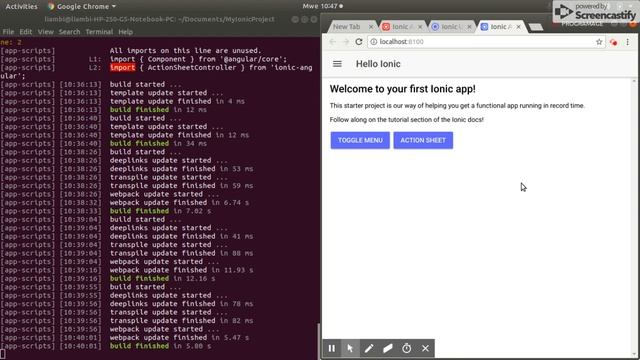Open the terminal View menu
This screenshot has height=360, width=640.
pyautogui.click(x=45, y=32)
